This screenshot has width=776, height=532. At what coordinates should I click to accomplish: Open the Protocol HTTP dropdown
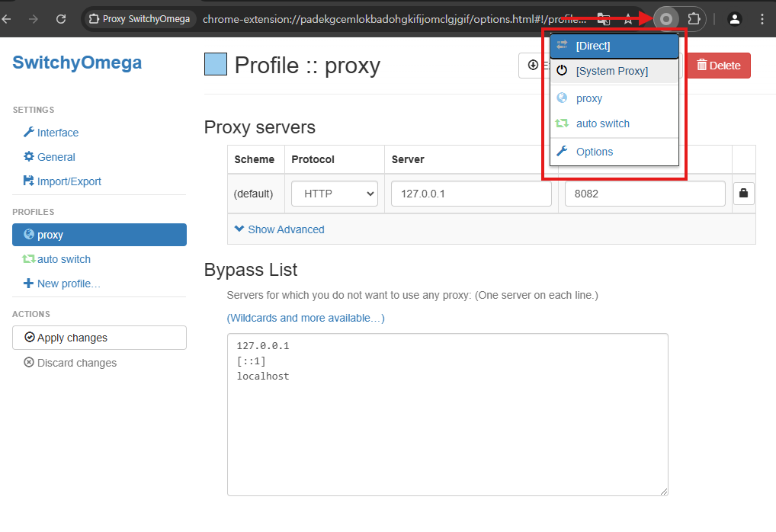click(x=335, y=194)
